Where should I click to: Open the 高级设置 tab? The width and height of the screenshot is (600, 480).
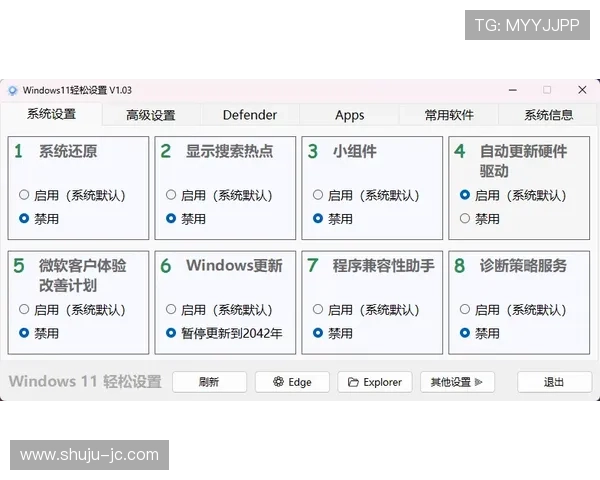151,115
